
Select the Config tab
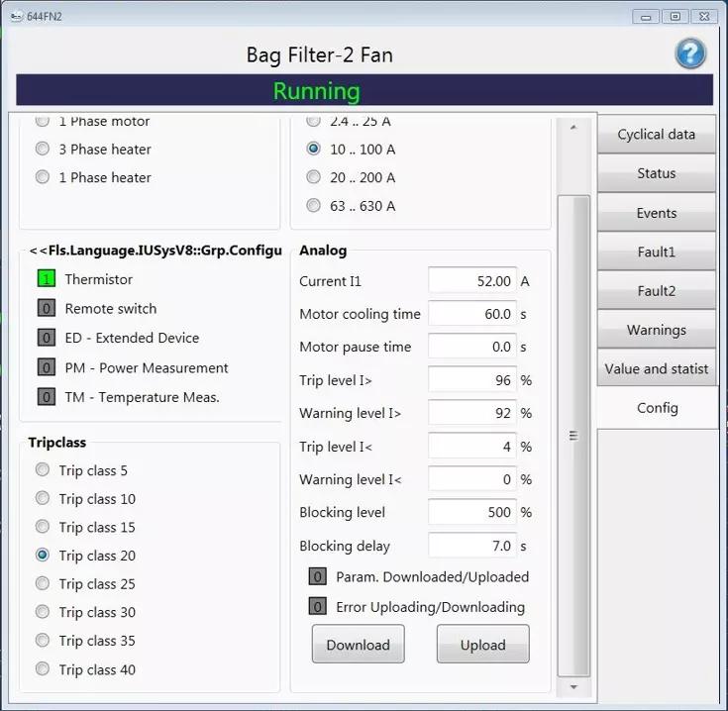pos(657,408)
